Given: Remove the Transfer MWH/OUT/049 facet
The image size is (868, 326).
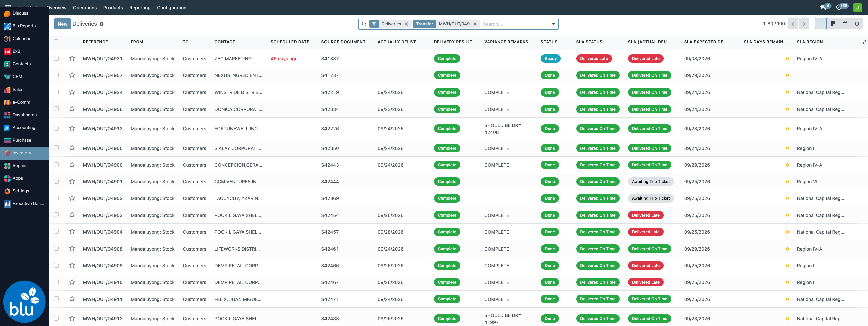Looking at the screenshot, I should (x=475, y=24).
